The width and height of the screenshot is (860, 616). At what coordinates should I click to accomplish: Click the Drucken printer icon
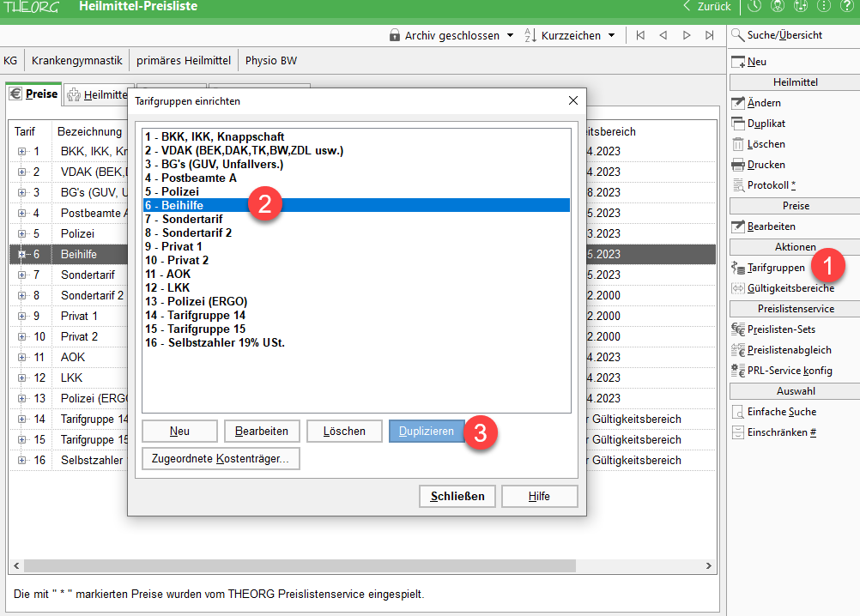(738, 165)
